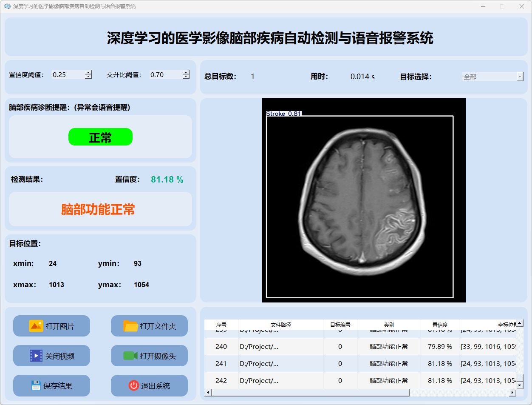Click the 文件路径 column header
The image size is (532, 405).
(281, 325)
